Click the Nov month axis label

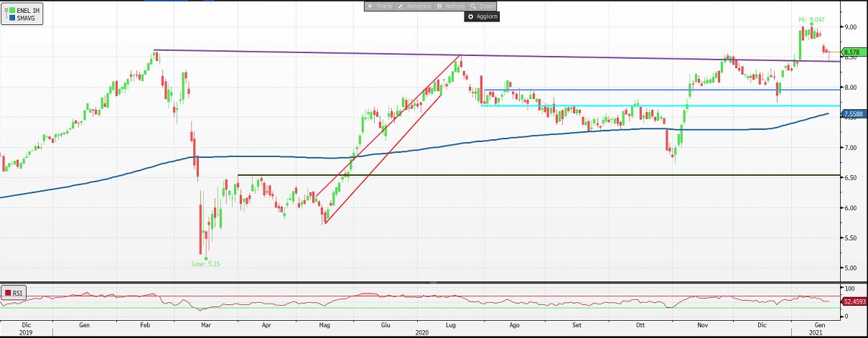click(703, 324)
